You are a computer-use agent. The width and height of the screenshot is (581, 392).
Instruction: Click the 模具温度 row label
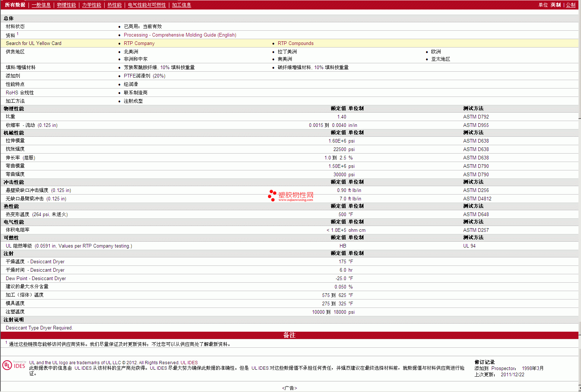15,304
